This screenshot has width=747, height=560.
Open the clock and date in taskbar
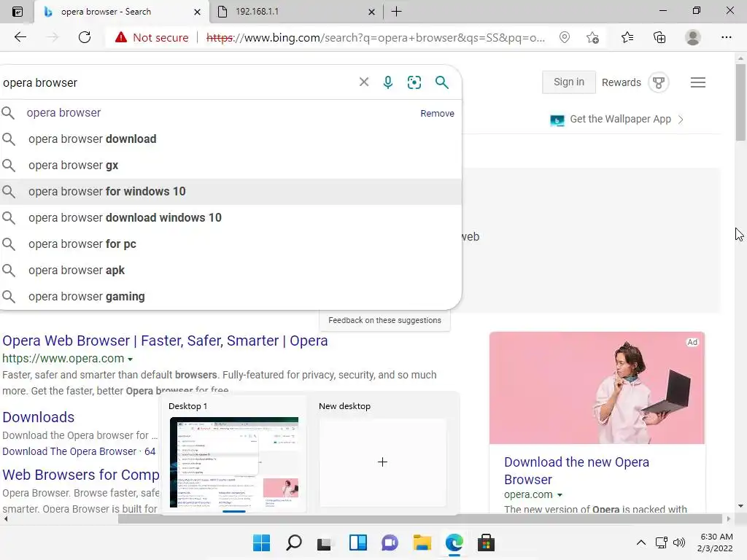[x=715, y=542]
